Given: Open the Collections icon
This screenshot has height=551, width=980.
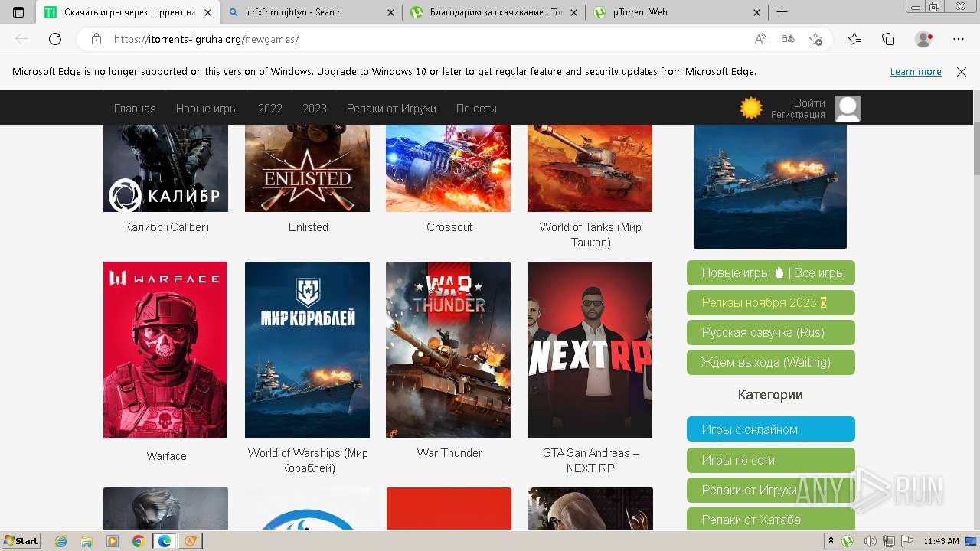Looking at the screenshot, I should tap(888, 39).
